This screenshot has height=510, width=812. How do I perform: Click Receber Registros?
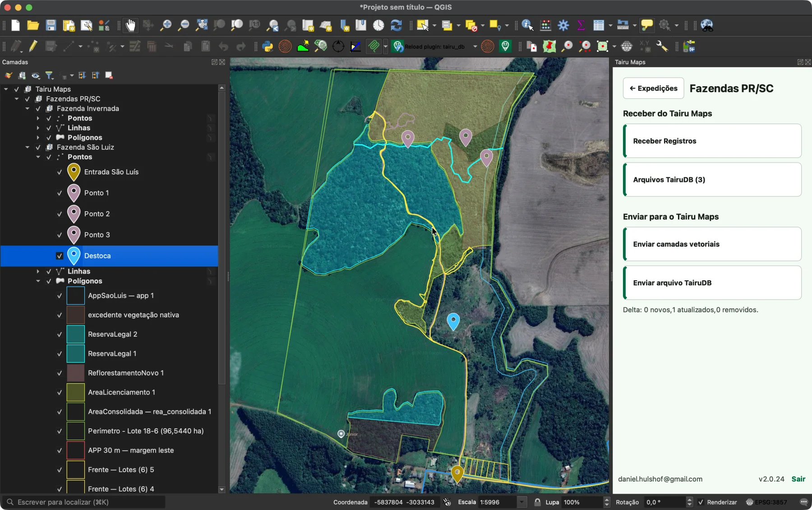click(x=712, y=141)
